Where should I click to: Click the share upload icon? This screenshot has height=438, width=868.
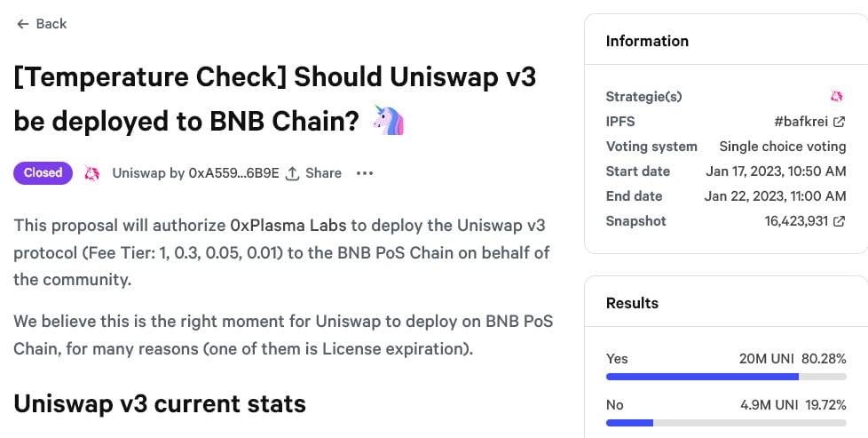tap(292, 173)
